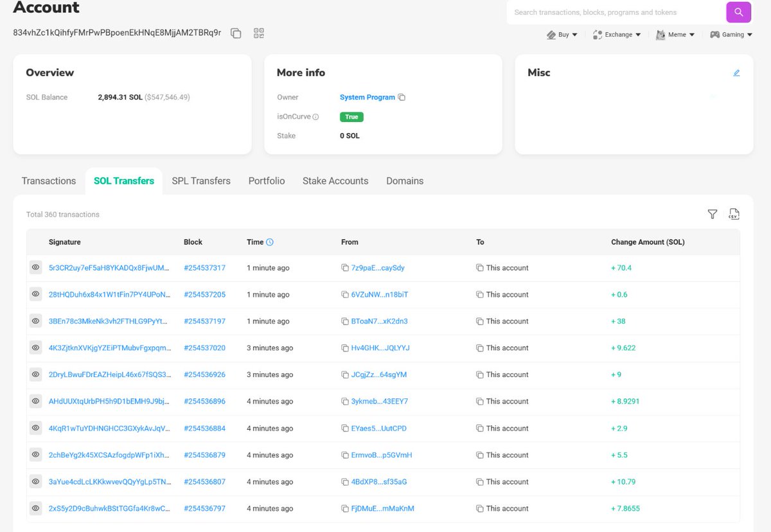Open signature link 5r3CR2uy7eF5aH8YKADQx8FjwUM
The image size is (771, 532).
(109, 268)
